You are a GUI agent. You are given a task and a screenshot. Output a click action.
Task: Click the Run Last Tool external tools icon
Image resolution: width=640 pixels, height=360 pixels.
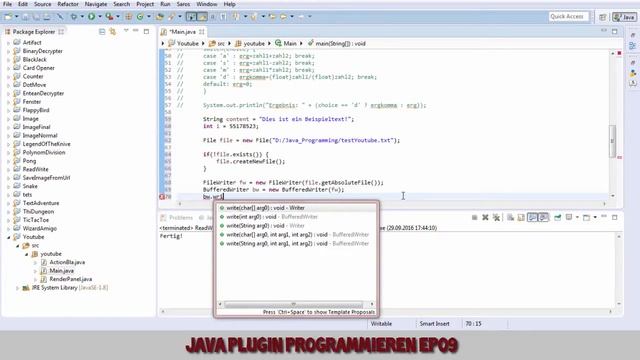(109, 17)
